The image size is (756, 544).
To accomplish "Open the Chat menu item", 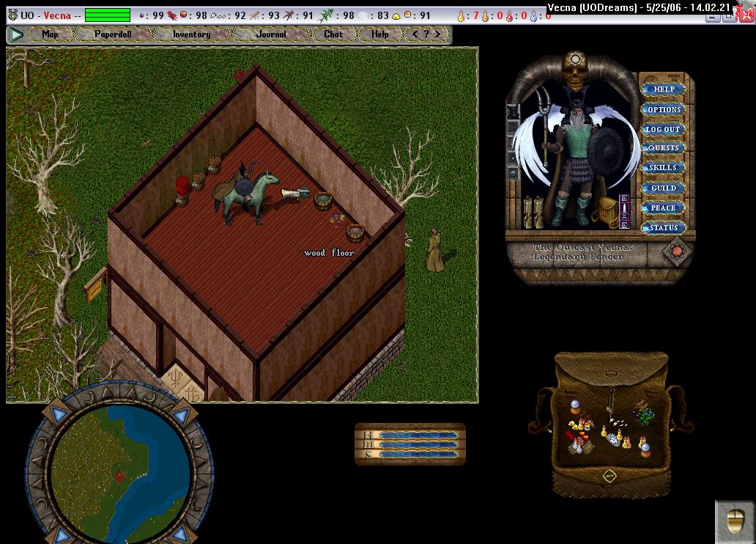I will [333, 34].
